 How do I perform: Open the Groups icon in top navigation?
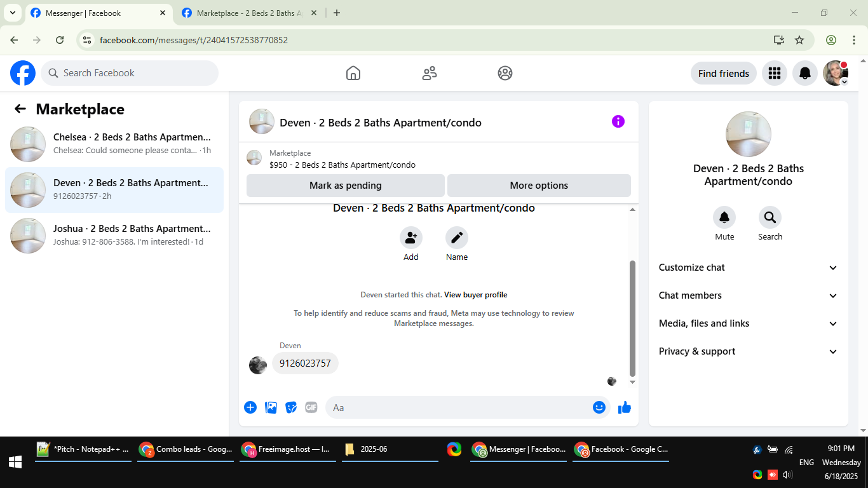505,73
